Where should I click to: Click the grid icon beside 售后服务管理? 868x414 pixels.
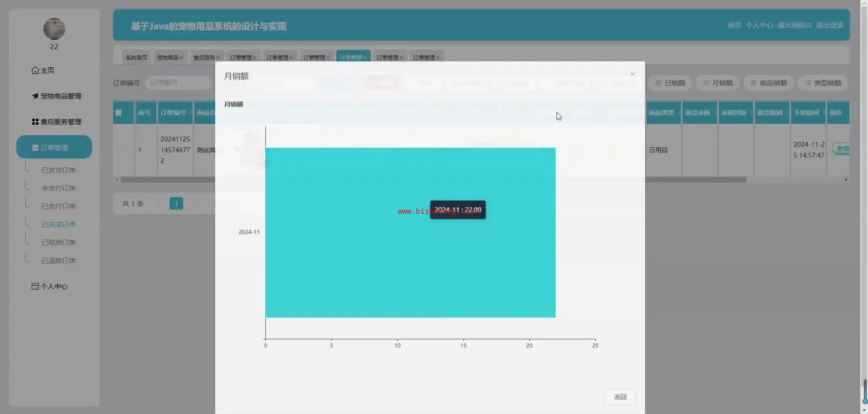(x=35, y=122)
